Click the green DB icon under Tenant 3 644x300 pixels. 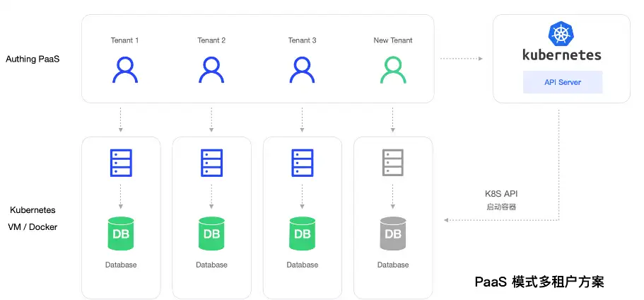[x=303, y=233]
